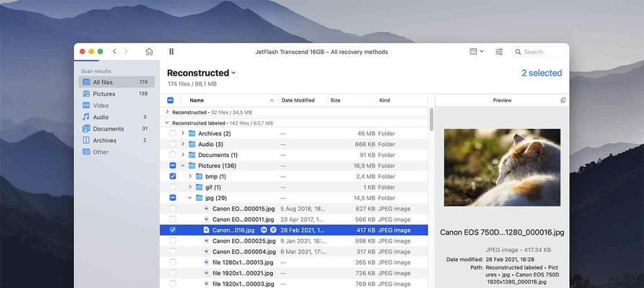Click the cat preview image
644x288 pixels.
[x=502, y=167]
